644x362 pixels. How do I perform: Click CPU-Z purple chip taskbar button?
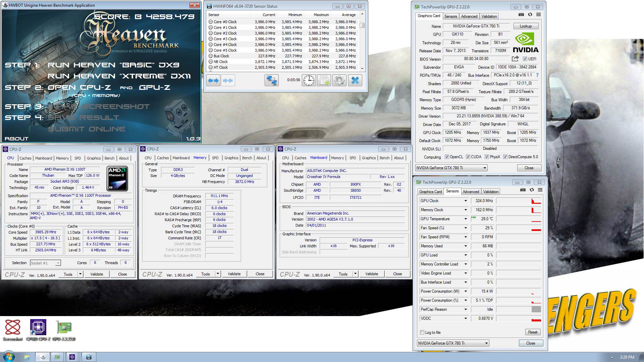[72, 357]
